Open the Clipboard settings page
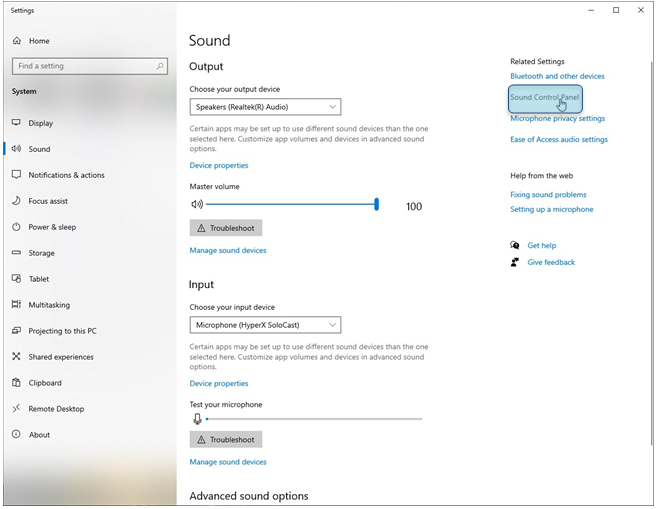Image resolution: width=657 pixels, height=509 pixels. (x=45, y=383)
